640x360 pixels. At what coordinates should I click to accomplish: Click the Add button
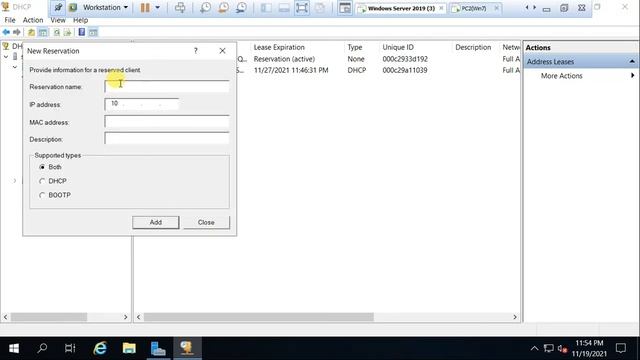(x=156, y=222)
